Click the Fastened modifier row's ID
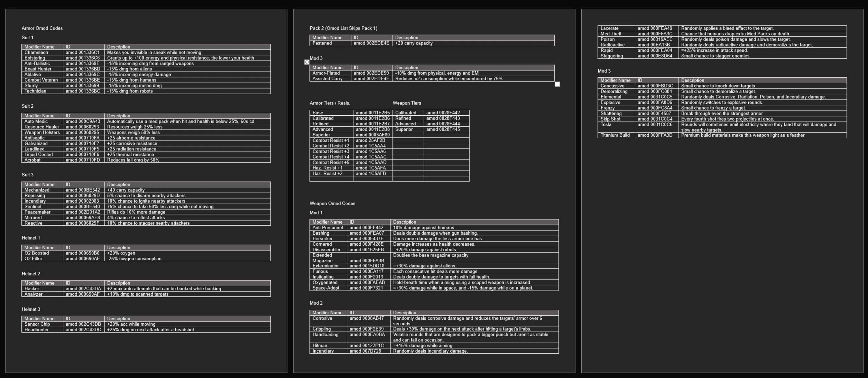This screenshot has width=868, height=378. 371,43
